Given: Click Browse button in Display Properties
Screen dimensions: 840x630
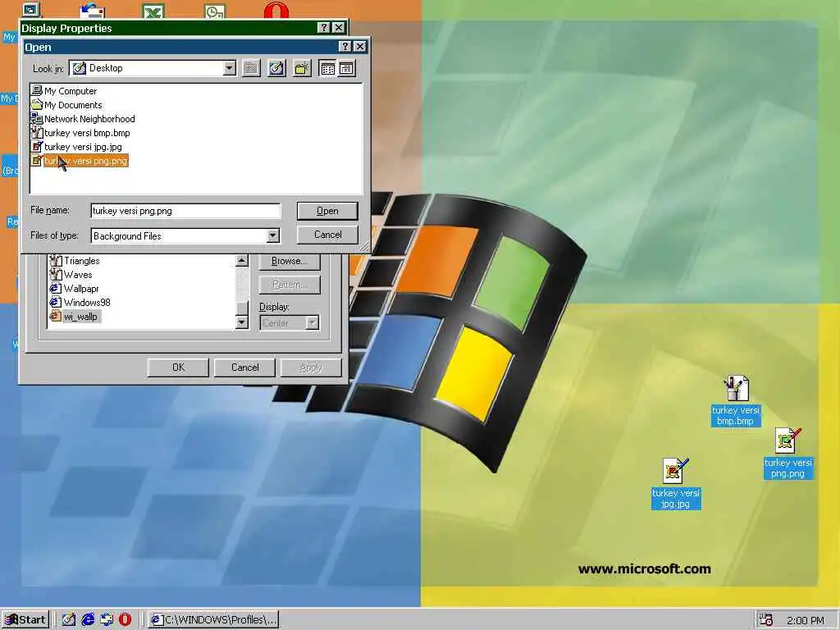Looking at the screenshot, I should 290,262.
